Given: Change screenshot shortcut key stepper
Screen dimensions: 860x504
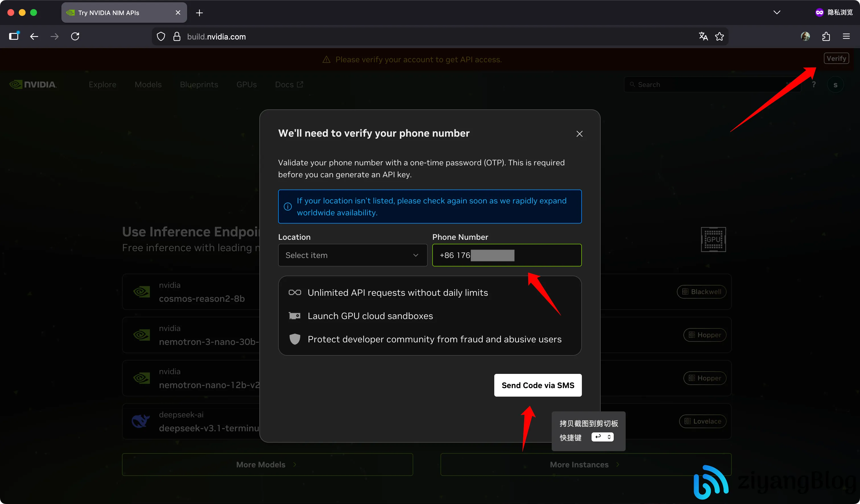Looking at the screenshot, I should pyautogui.click(x=602, y=437).
